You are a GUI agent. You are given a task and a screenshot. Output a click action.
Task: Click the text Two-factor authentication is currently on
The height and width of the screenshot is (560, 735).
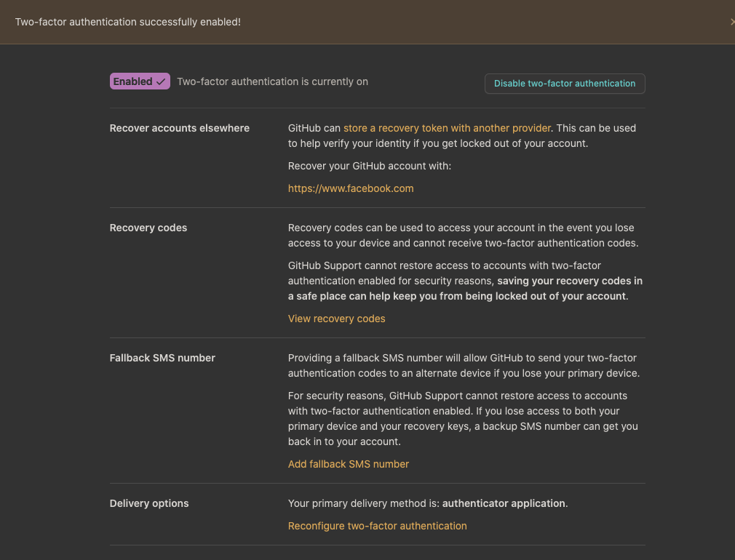pyautogui.click(x=272, y=81)
